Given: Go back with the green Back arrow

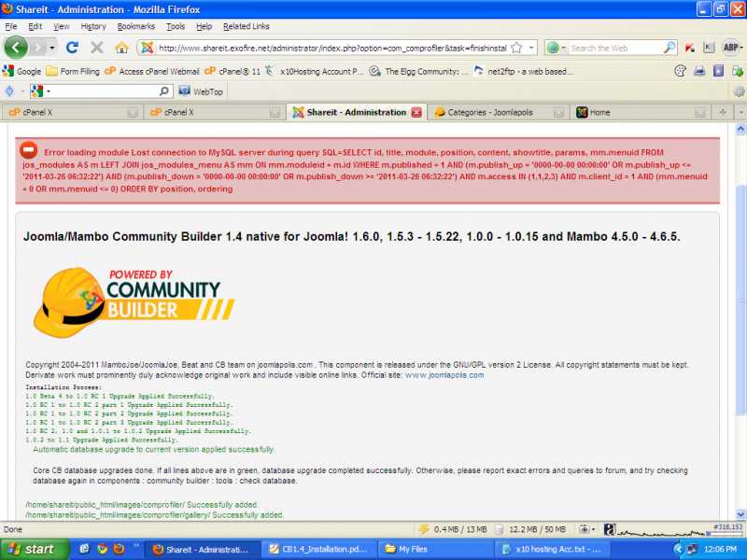Looking at the screenshot, I should [x=15, y=48].
